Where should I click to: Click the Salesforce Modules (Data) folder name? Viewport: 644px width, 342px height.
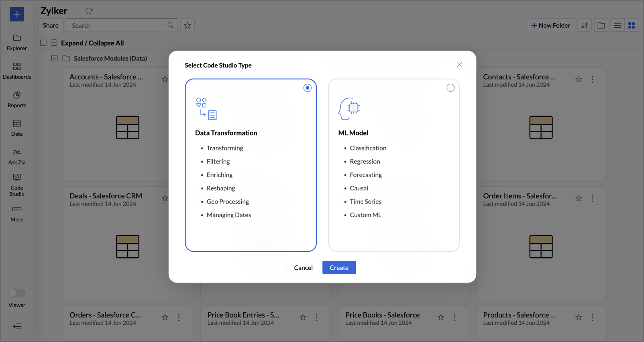(110, 59)
